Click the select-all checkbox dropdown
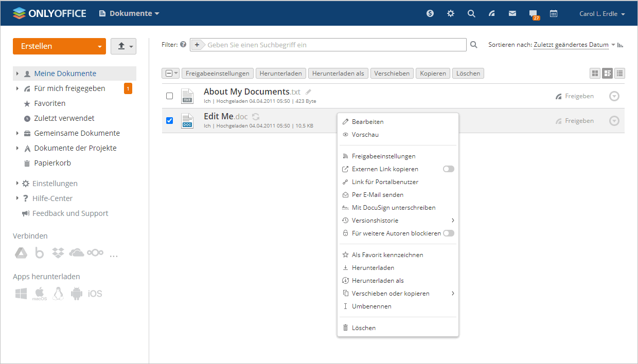Image resolution: width=638 pixels, height=364 pixels. click(170, 74)
